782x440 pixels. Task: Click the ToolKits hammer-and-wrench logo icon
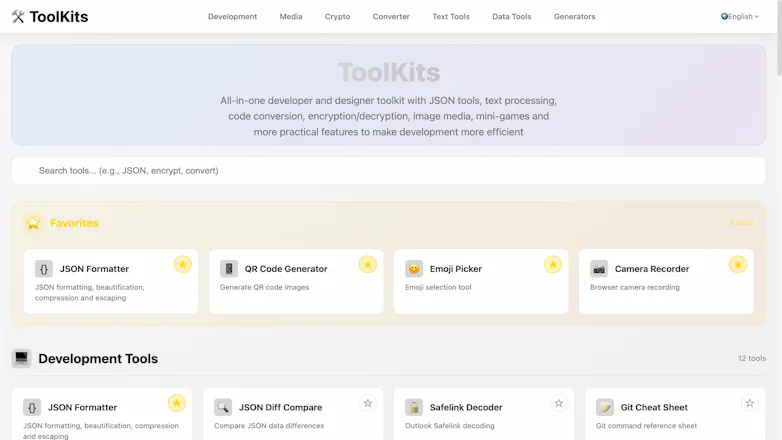pos(18,16)
